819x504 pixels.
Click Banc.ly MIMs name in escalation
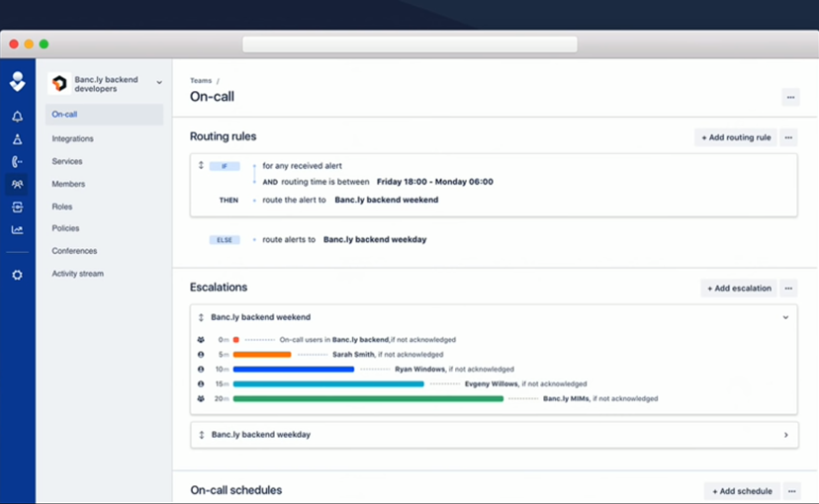[x=566, y=398]
